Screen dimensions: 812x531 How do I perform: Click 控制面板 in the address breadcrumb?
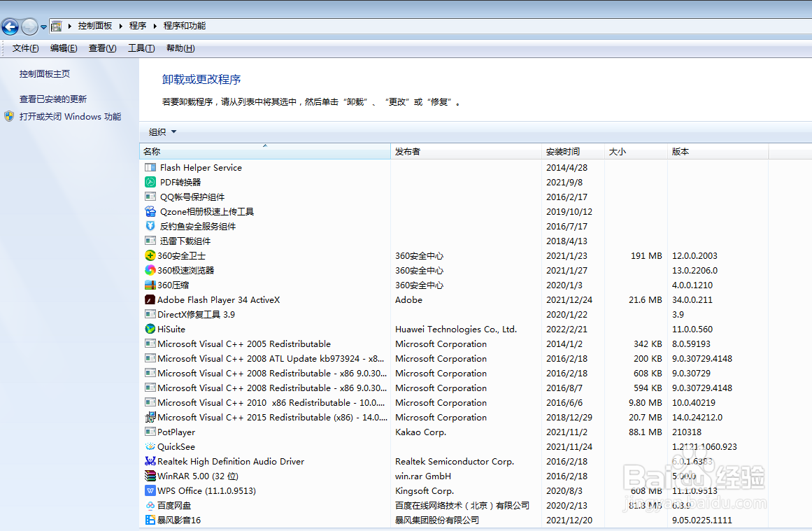[x=95, y=26]
